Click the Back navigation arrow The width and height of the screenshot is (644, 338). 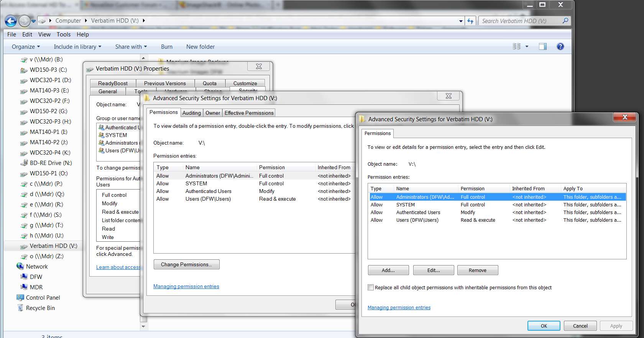point(11,21)
